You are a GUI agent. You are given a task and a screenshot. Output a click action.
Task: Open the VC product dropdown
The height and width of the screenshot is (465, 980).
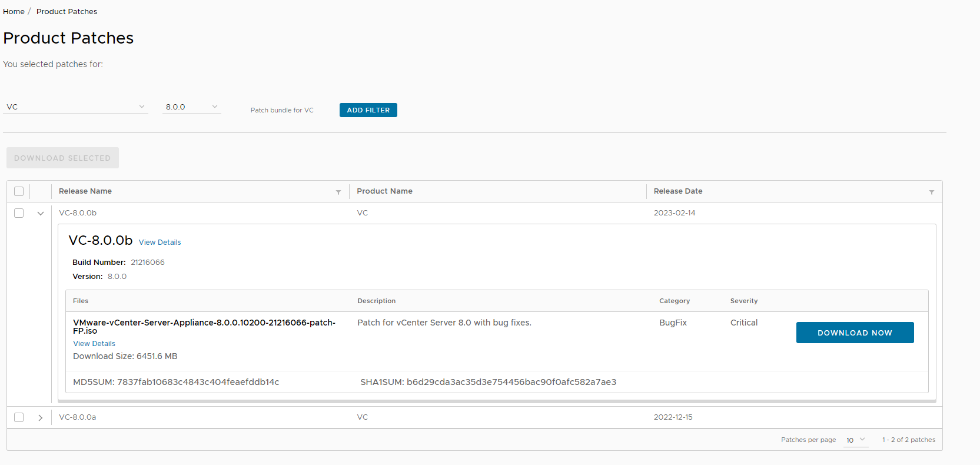point(75,107)
